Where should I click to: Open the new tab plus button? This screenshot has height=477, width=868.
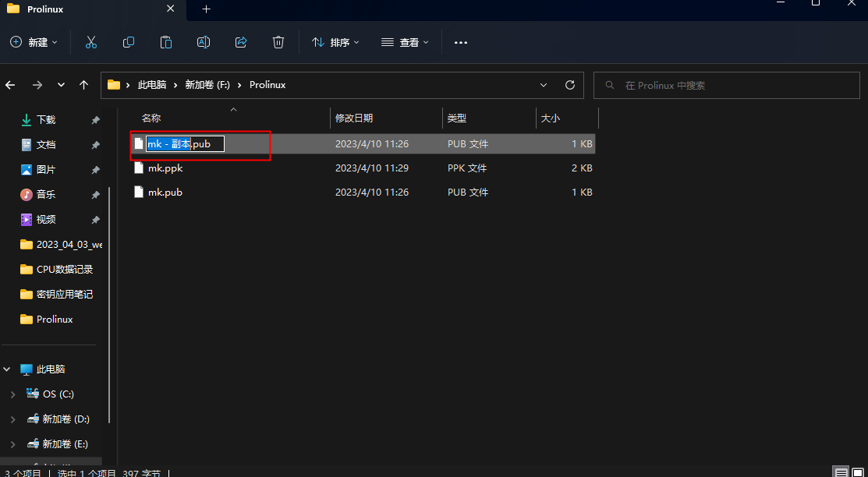coord(206,9)
